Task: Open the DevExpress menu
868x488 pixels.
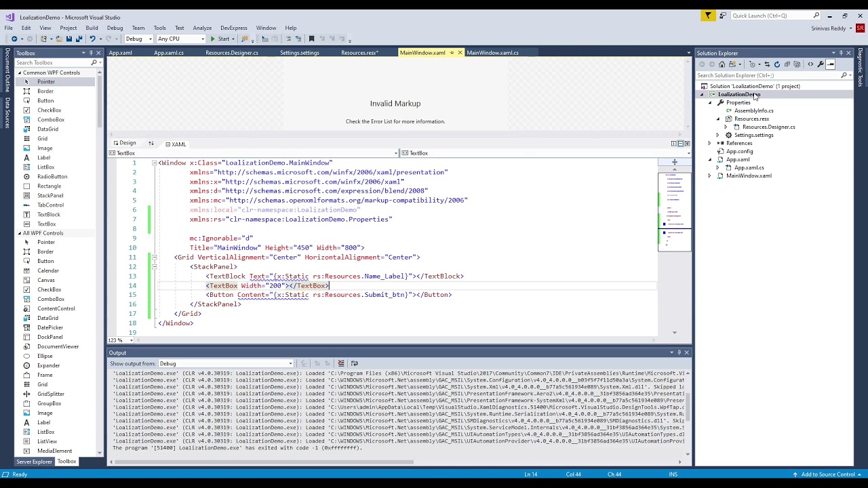Action: point(233,28)
